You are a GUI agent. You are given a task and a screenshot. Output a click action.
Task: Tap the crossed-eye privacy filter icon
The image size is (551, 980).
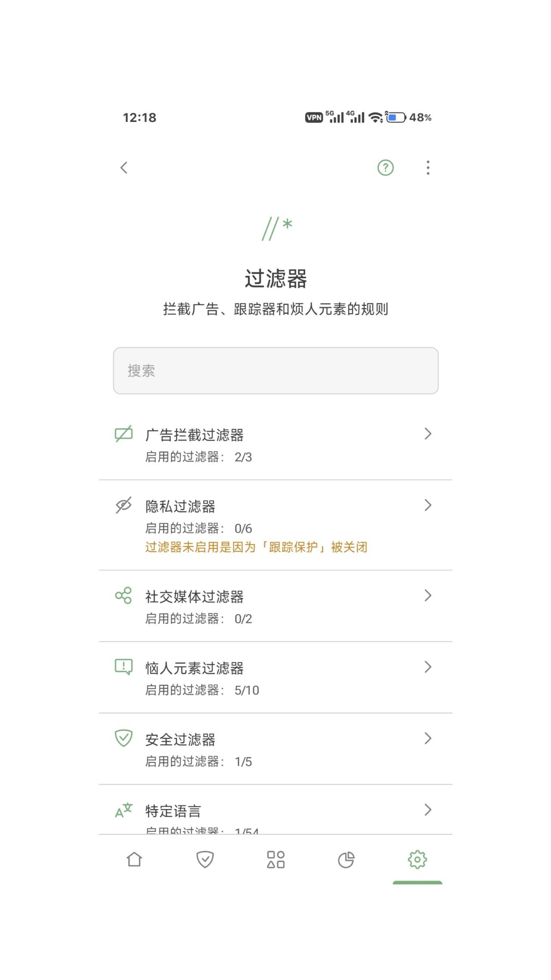click(124, 505)
